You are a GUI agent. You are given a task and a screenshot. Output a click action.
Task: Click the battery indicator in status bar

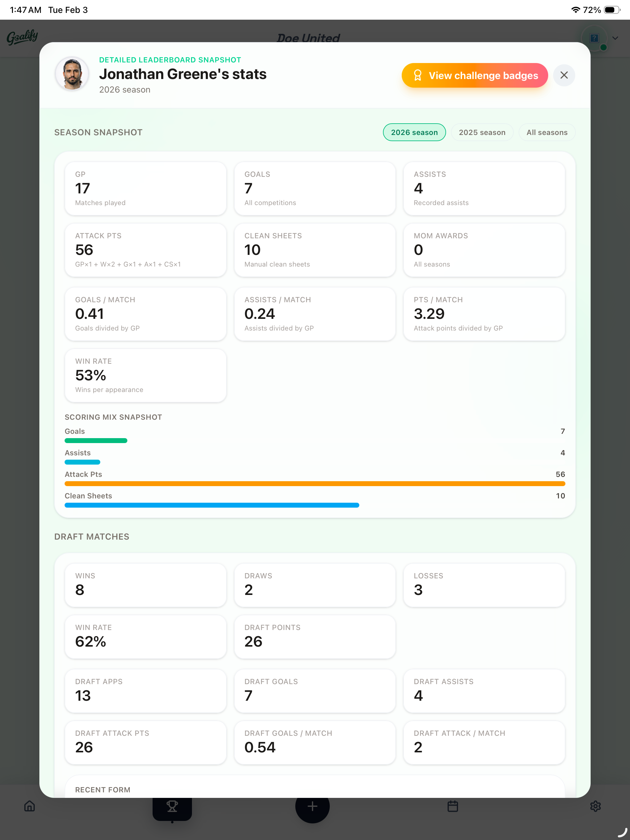(x=612, y=10)
